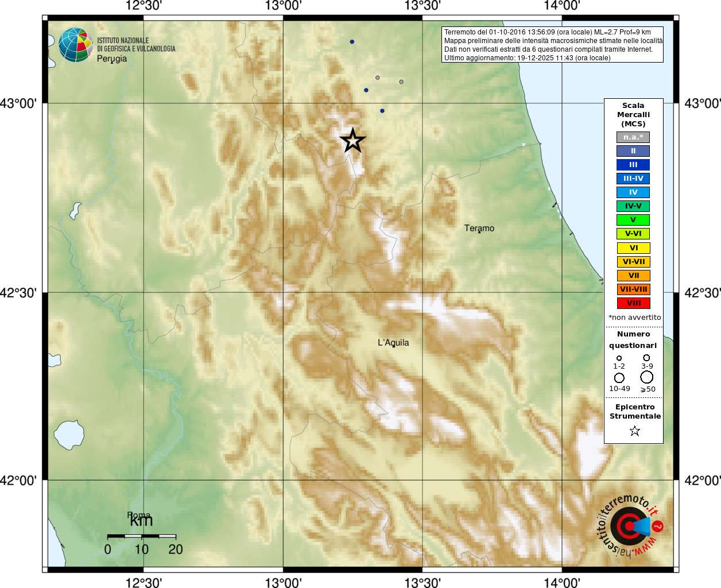Click the 1-2 questionnaires circle symbol

click(619, 358)
